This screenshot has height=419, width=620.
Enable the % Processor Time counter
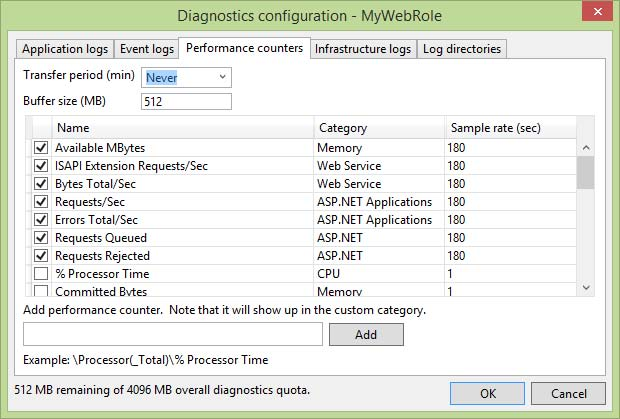click(41, 274)
